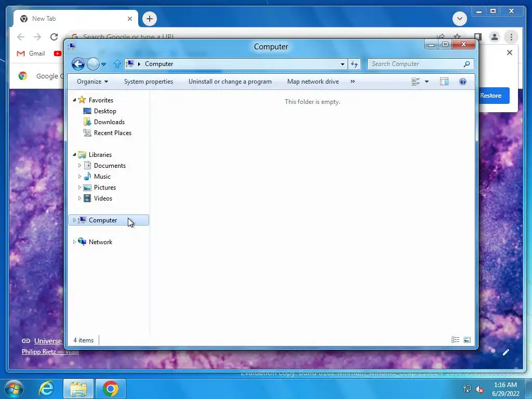Open Recent Places

(113, 133)
